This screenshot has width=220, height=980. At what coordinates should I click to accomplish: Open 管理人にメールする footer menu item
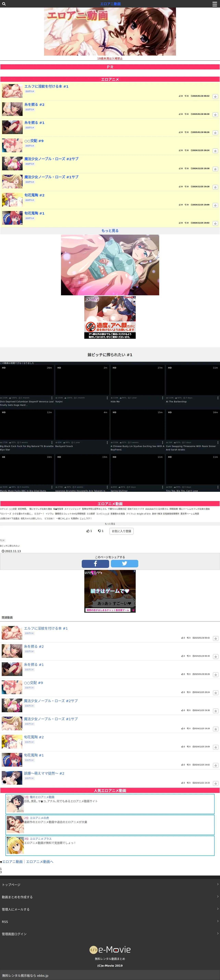[110, 909]
